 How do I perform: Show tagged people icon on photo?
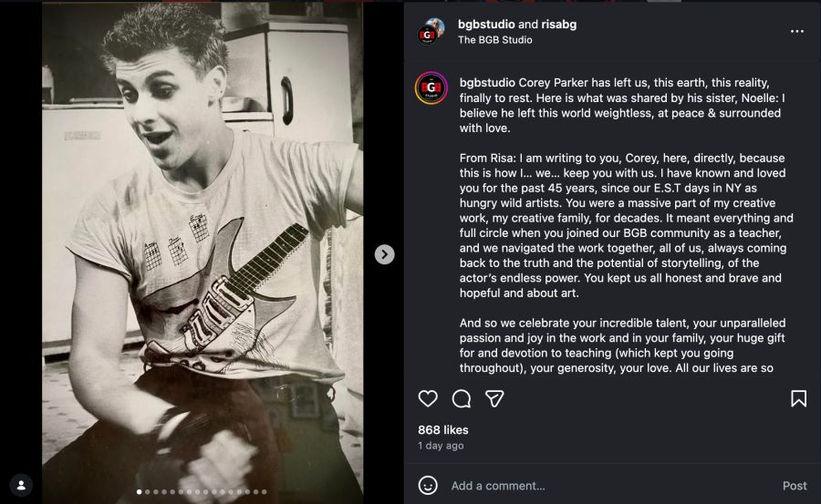pyautogui.click(x=22, y=484)
